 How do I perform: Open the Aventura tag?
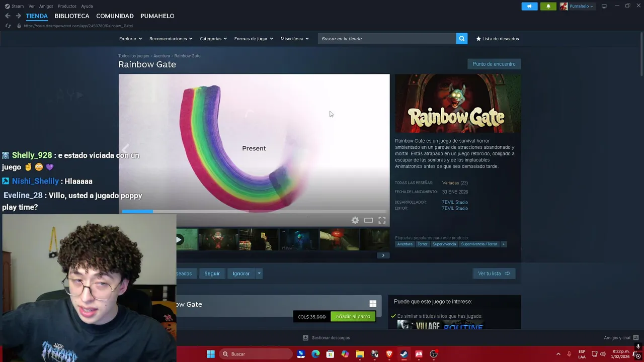[x=405, y=244]
